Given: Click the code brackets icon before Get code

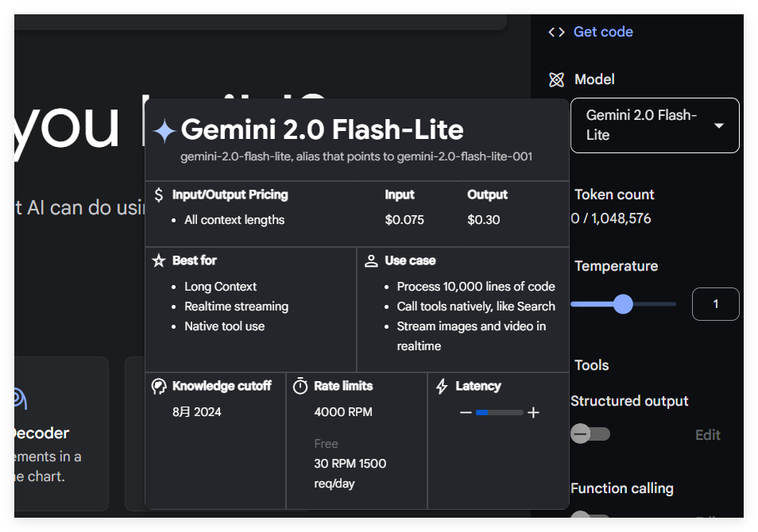Looking at the screenshot, I should [556, 32].
